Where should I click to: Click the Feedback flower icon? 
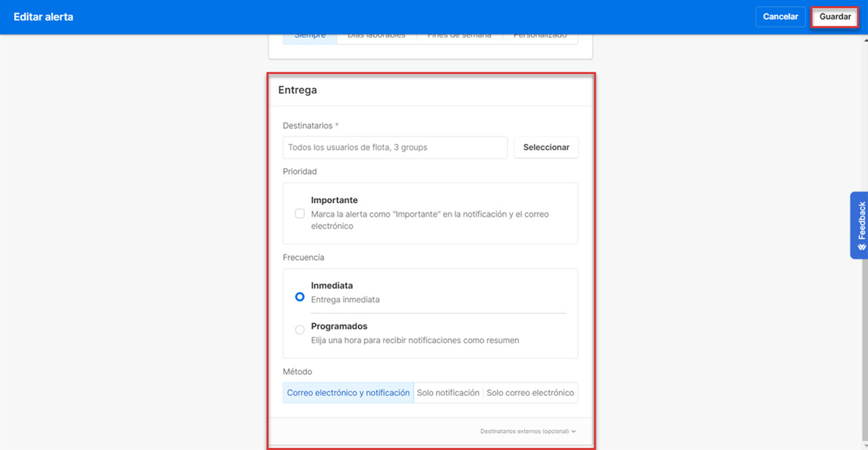point(859,246)
